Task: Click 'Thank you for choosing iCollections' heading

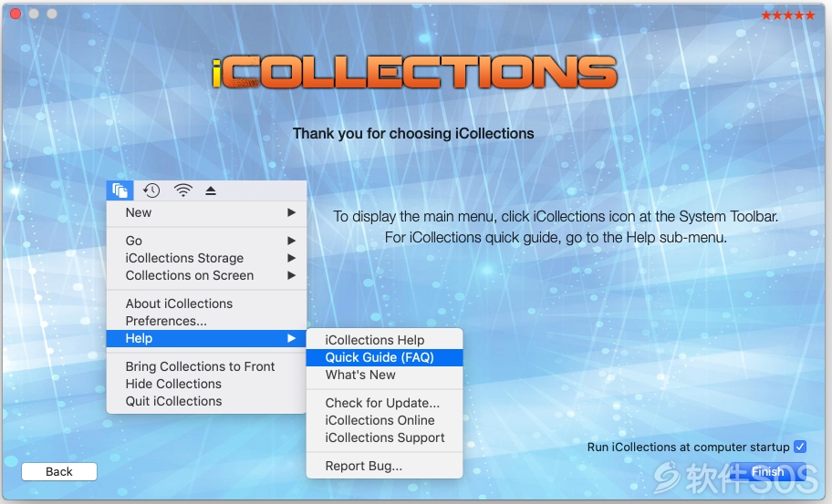Action: click(413, 134)
